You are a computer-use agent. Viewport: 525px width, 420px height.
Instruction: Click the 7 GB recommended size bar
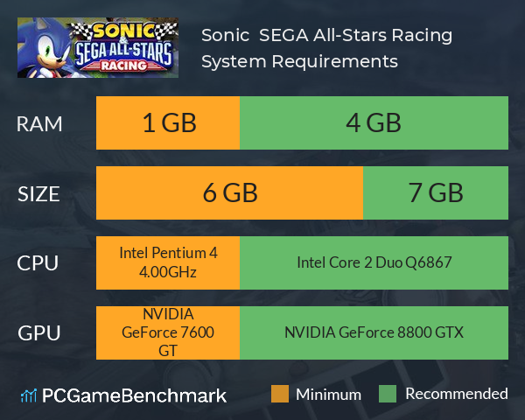coord(436,192)
